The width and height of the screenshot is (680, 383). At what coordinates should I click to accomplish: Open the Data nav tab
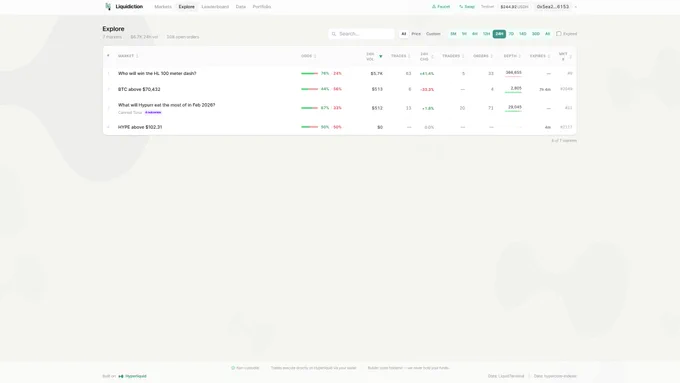[x=241, y=7]
